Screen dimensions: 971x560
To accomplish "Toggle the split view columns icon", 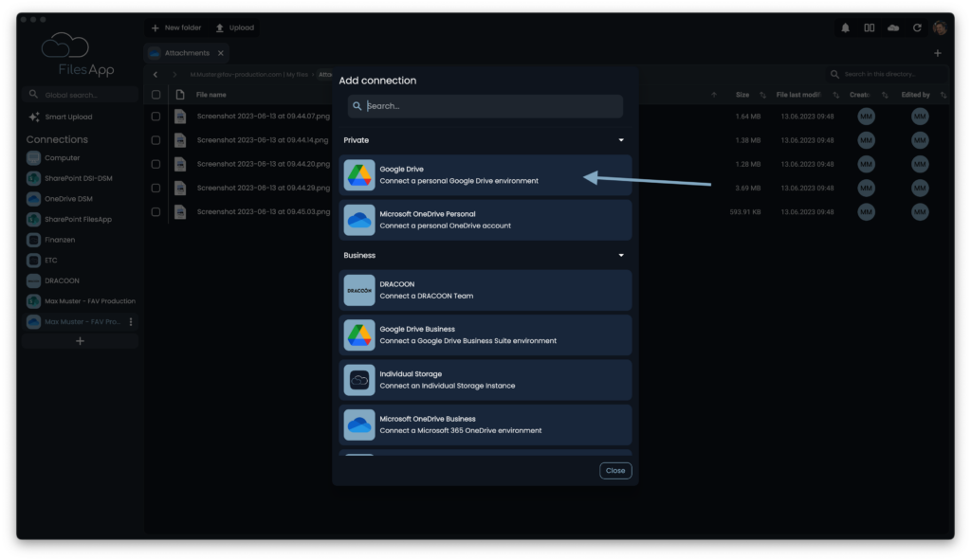I will tap(870, 27).
